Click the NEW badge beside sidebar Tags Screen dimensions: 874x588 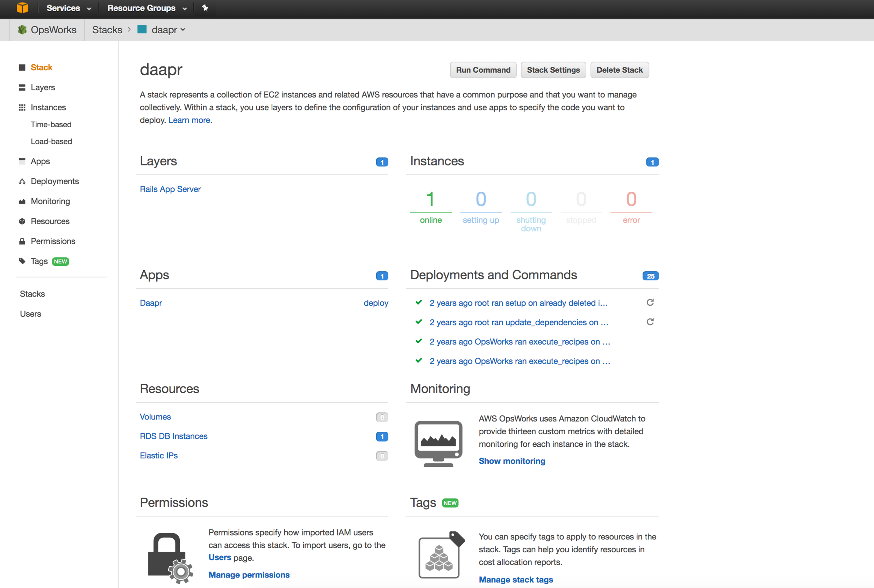[60, 261]
